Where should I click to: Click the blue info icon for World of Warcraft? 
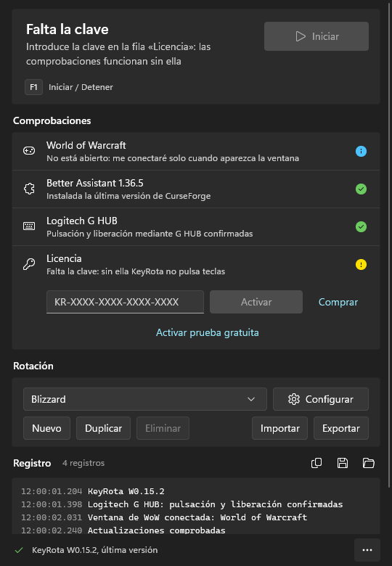[x=361, y=151]
